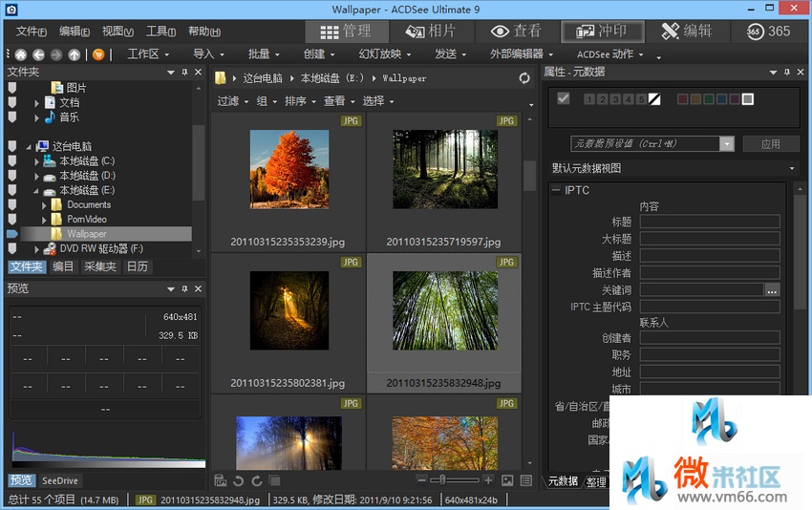Clear the rating with slash box
This screenshot has width=812, height=510.
(654, 99)
